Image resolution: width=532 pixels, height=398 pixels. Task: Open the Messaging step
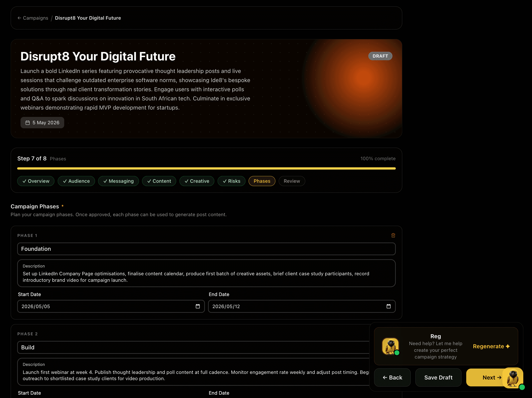(119, 181)
